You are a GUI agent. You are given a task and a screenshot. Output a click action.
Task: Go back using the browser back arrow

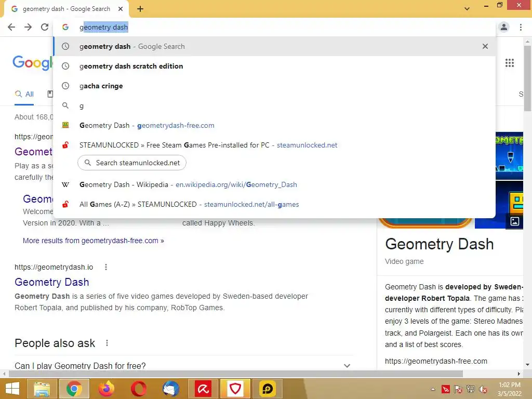(11, 27)
